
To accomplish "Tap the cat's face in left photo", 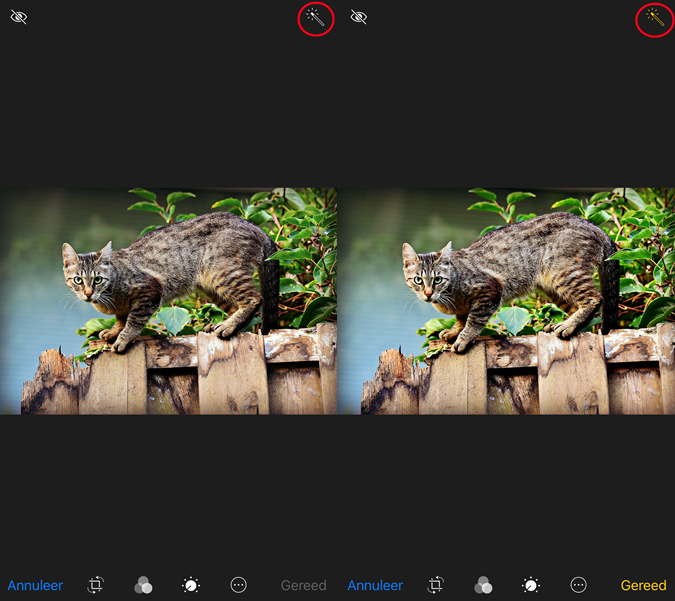I will 87,273.
